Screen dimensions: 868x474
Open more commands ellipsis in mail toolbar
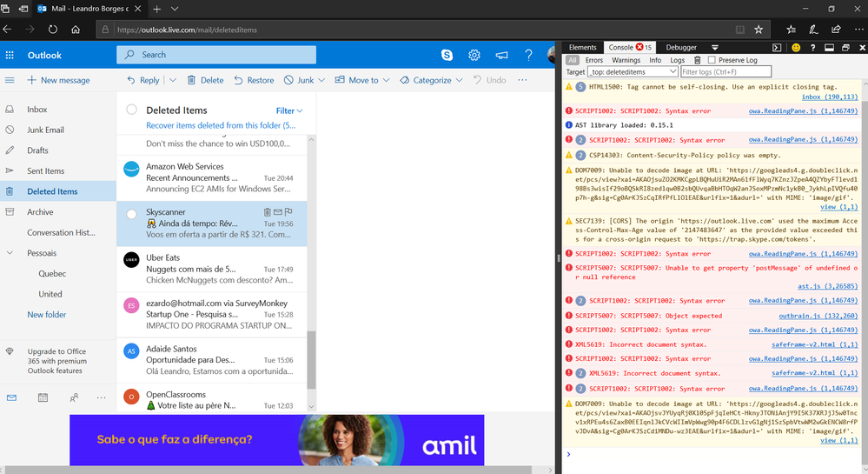click(522, 80)
